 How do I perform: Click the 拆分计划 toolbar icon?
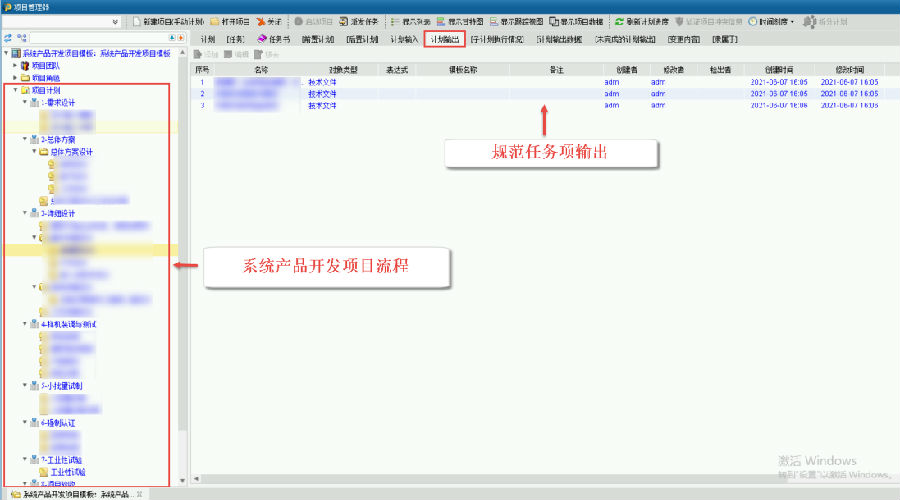[809, 22]
